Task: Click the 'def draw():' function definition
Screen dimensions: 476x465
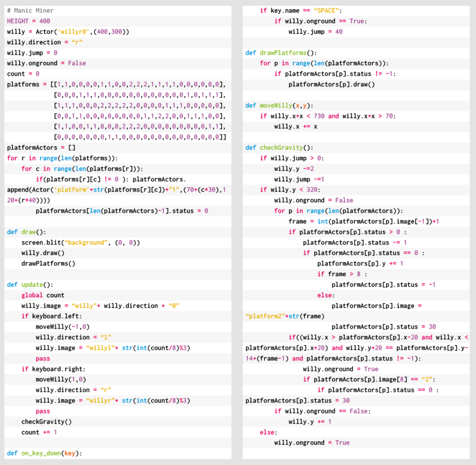Action: point(26,232)
